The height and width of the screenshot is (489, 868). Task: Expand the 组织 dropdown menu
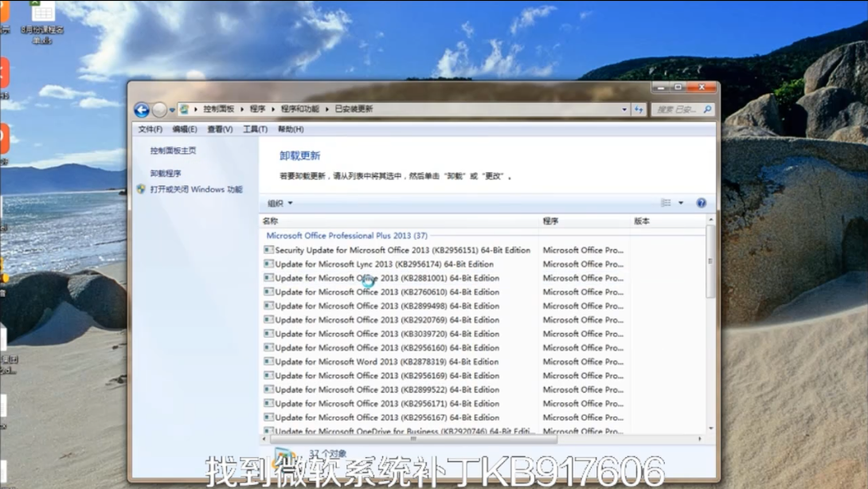tap(280, 203)
